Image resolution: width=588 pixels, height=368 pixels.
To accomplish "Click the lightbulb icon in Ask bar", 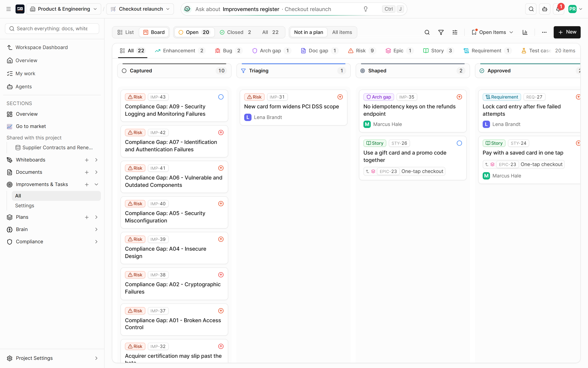I will click(365, 9).
